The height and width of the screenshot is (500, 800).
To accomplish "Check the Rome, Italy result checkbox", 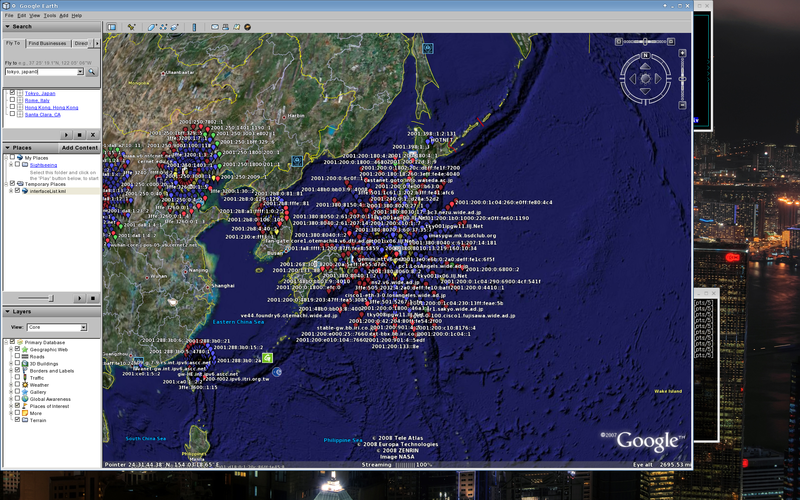I will (x=12, y=100).
